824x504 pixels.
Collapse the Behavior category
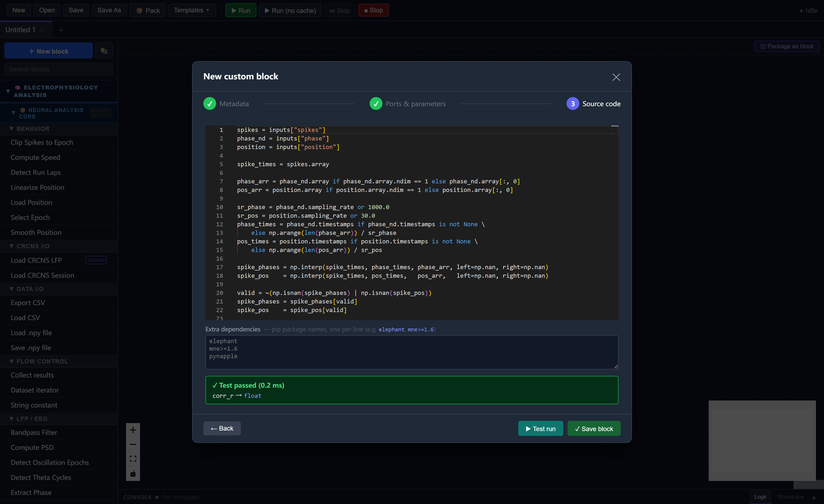tap(11, 129)
